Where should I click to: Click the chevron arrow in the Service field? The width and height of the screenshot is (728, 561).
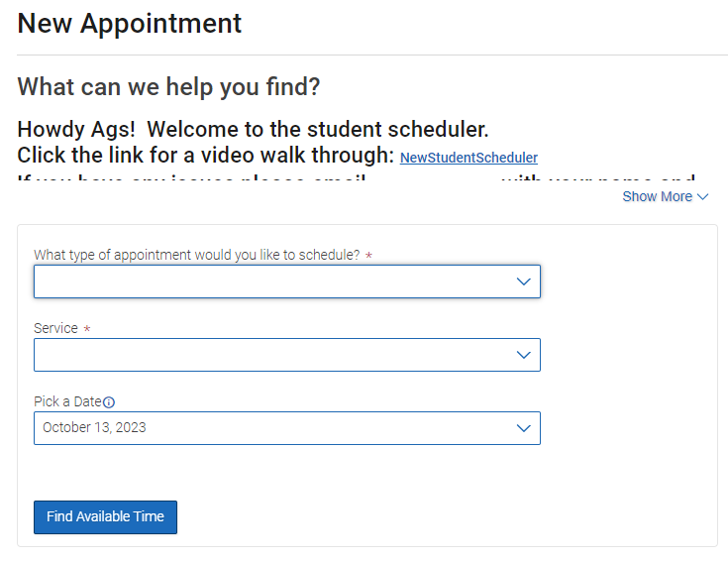coord(523,355)
